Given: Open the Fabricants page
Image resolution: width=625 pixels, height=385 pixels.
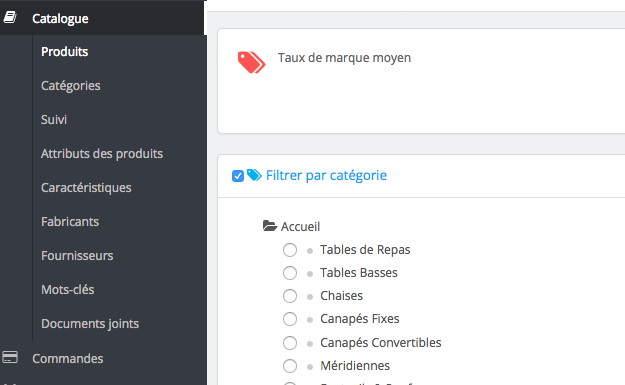Looking at the screenshot, I should (x=70, y=222).
